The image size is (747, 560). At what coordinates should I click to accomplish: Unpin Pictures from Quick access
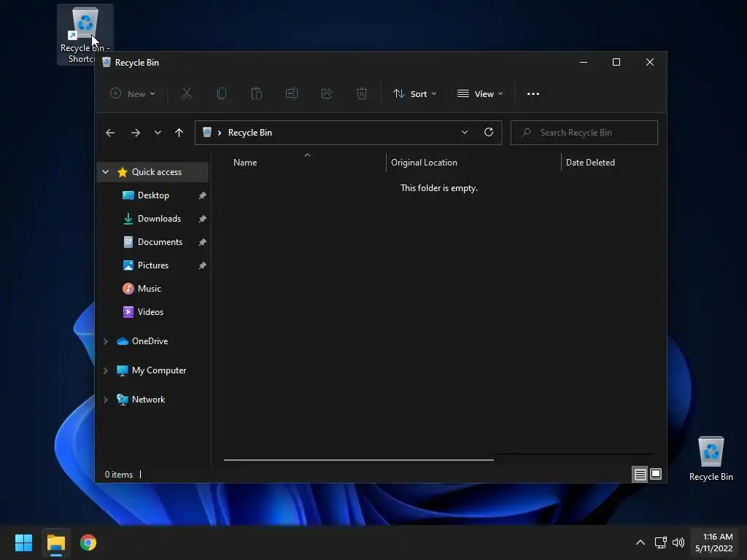[202, 265]
